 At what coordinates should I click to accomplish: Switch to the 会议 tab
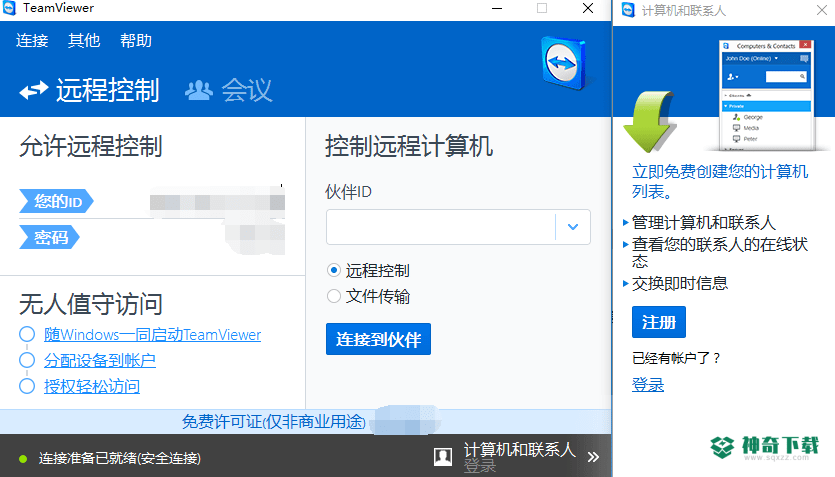pos(229,90)
